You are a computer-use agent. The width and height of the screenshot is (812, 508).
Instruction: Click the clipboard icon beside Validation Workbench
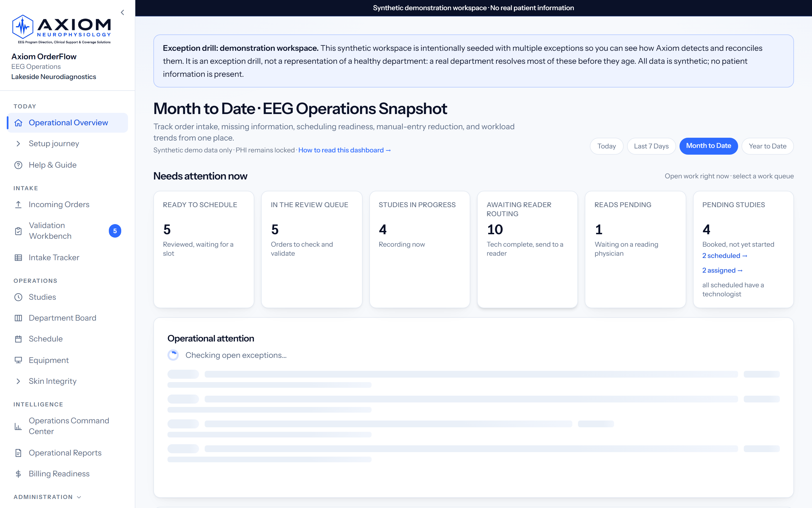(x=18, y=231)
